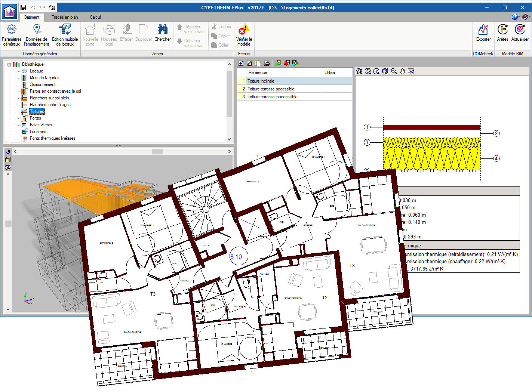The width and height of the screenshot is (532, 392).
Task: Click the Référence column header
Action: [x=284, y=72]
